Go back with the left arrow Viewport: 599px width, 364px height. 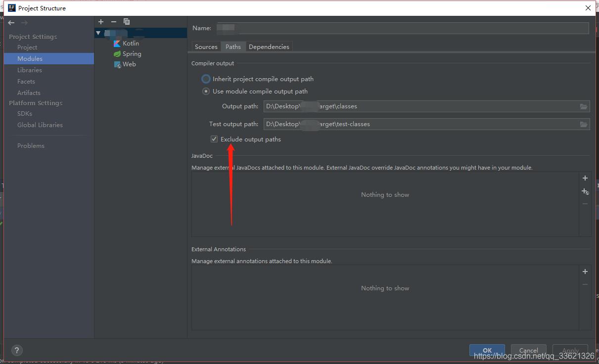tap(11, 23)
